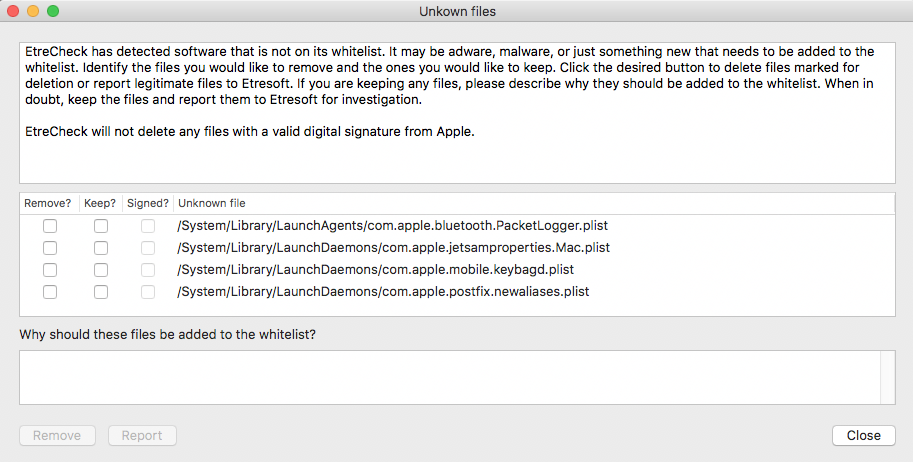Image resolution: width=913 pixels, height=462 pixels.
Task: Click the green zoom window button
Action: click(x=53, y=11)
